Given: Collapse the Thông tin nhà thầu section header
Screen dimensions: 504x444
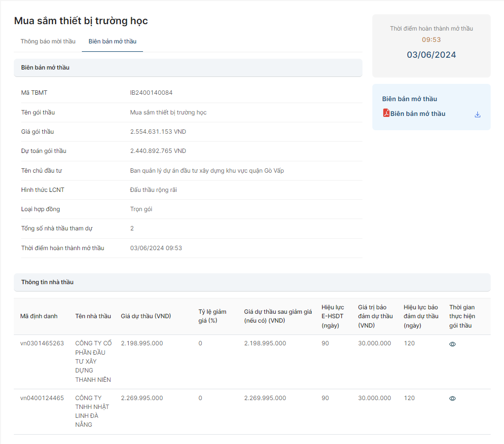Looking at the screenshot, I should pyautogui.click(x=252, y=282).
